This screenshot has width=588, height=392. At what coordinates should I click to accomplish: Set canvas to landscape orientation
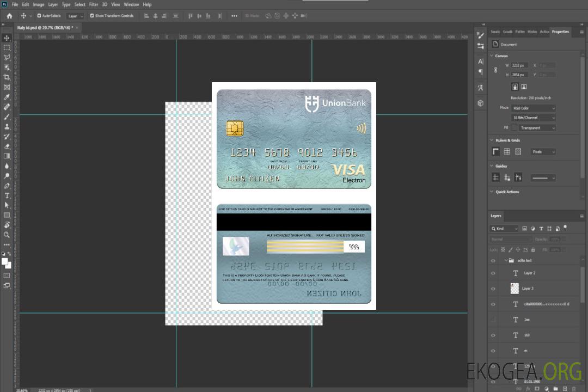524,87
